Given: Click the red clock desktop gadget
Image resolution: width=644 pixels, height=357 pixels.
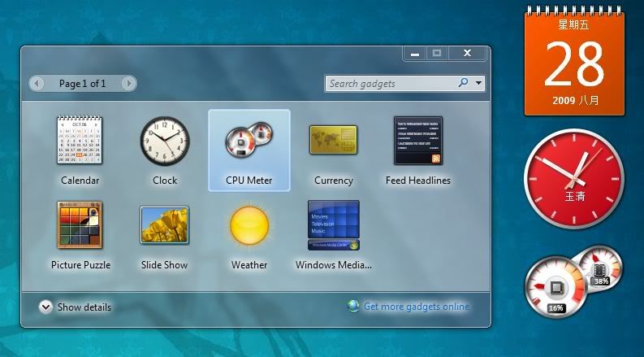Looking at the screenshot, I should point(574,176).
